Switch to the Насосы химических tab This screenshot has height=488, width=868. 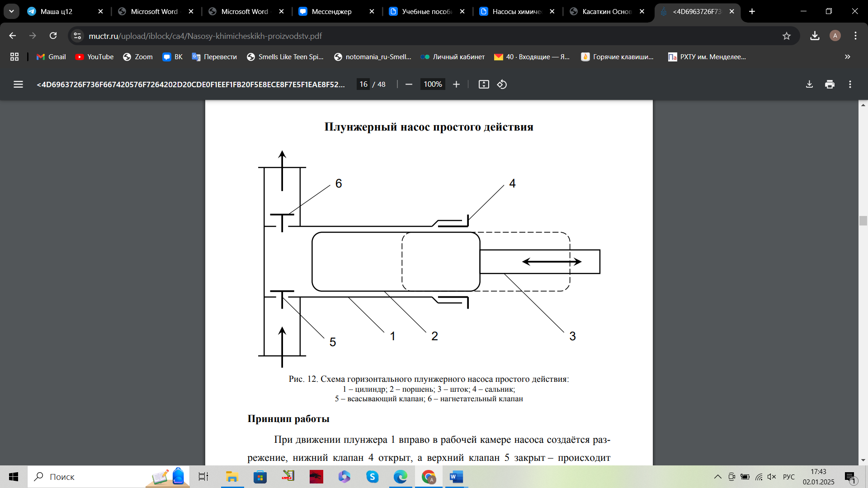click(x=517, y=11)
